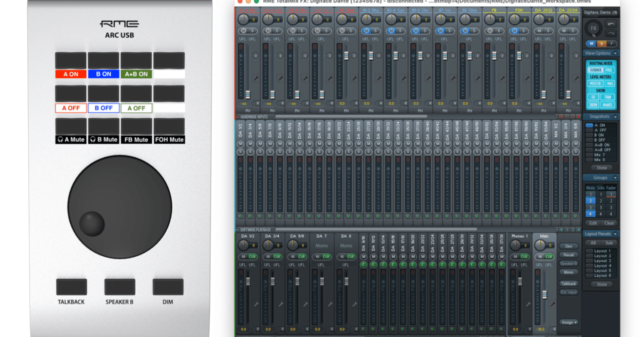Image resolution: width=644 pixels, height=337 pixels.
Task: Switch Layout Presets to the All tab
Action: point(593,243)
